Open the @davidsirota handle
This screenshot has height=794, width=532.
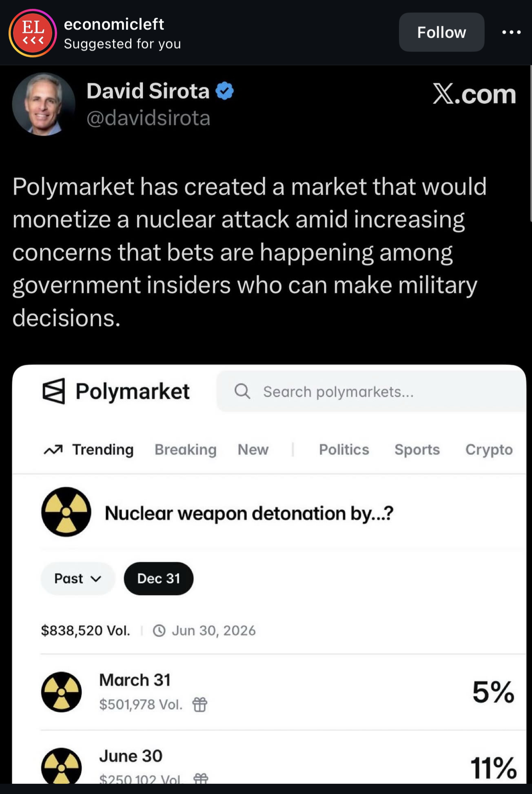pos(149,118)
